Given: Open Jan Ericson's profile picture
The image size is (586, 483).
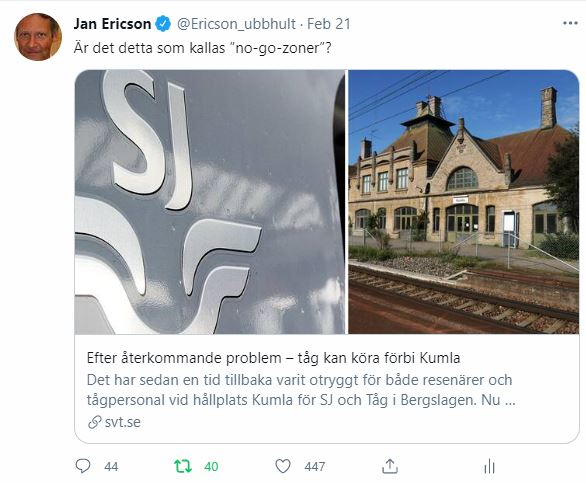Looking at the screenshot, I should coord(38,37).
